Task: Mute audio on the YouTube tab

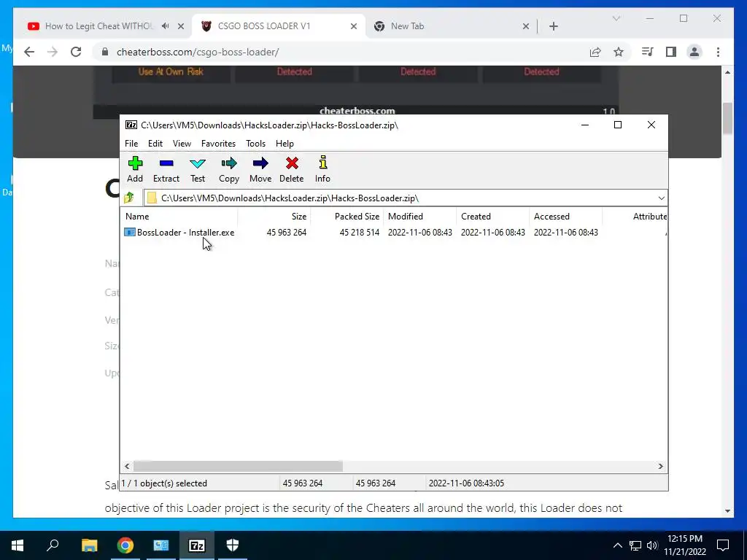Action: 165,26
